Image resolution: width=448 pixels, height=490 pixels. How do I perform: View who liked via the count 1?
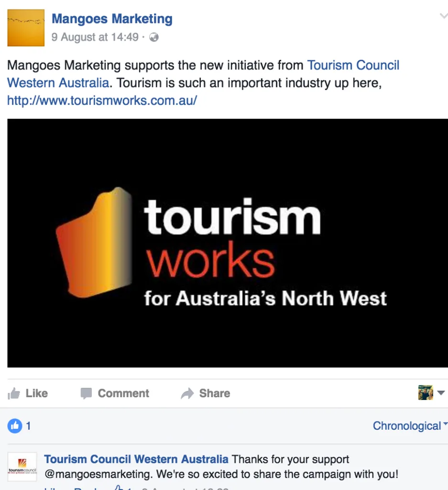(x=28, y=426)
